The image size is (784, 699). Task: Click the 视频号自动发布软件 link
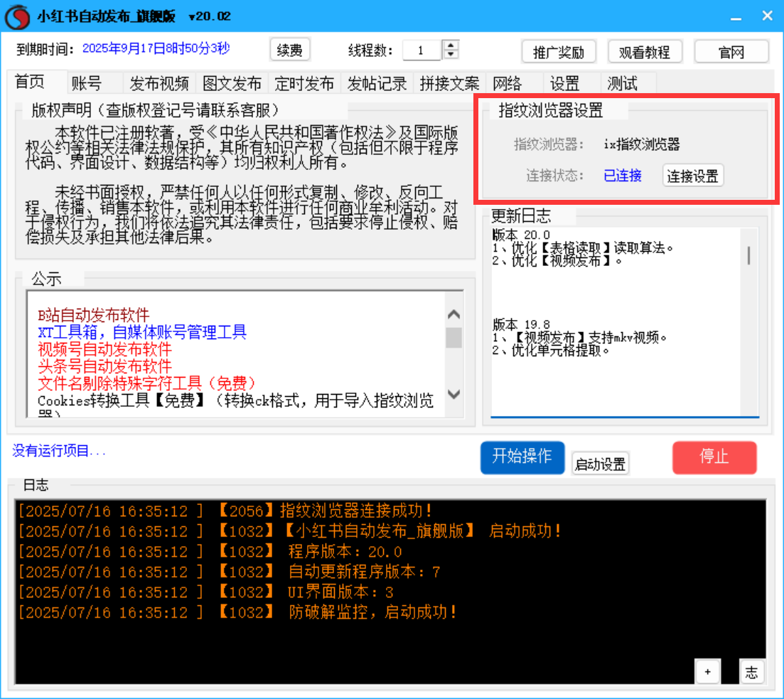point(105,348)
